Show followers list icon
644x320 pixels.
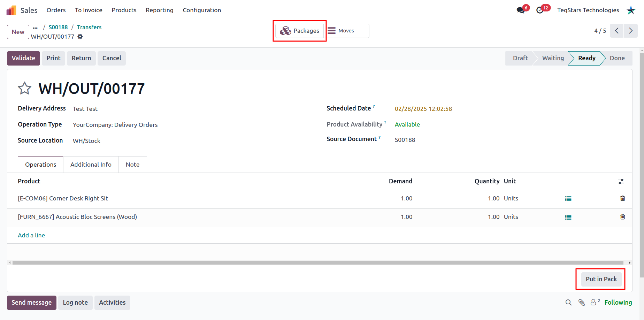(595, 302)
